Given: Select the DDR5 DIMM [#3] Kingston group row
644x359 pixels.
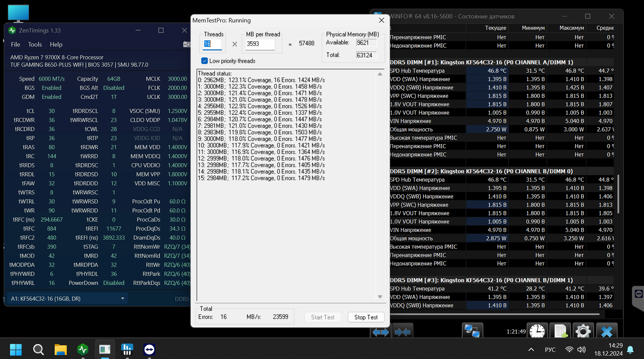Looking at the screenshot, I should (502, 280).
